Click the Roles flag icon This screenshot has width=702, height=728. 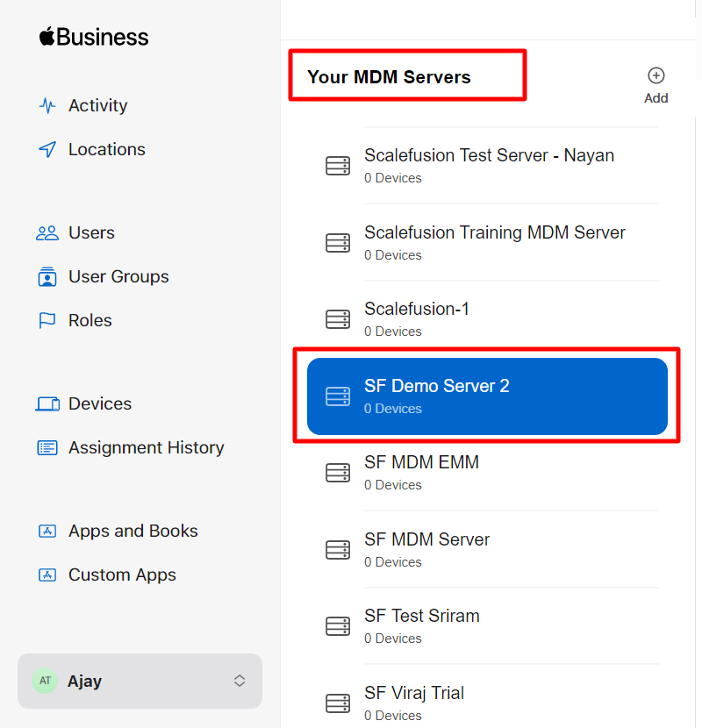coord(47,320)
